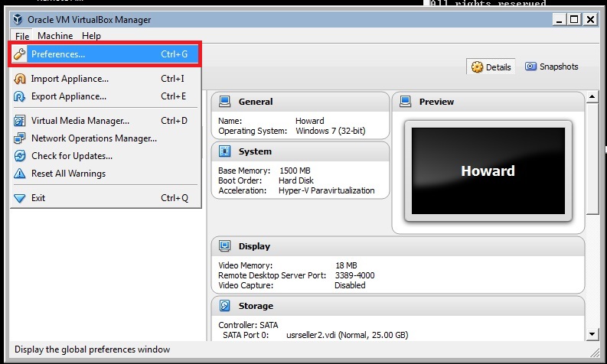The height and width of the screenshot is (364, 607).
Task: Close the VirtualBox Manager window
Action: coord(590,19)
